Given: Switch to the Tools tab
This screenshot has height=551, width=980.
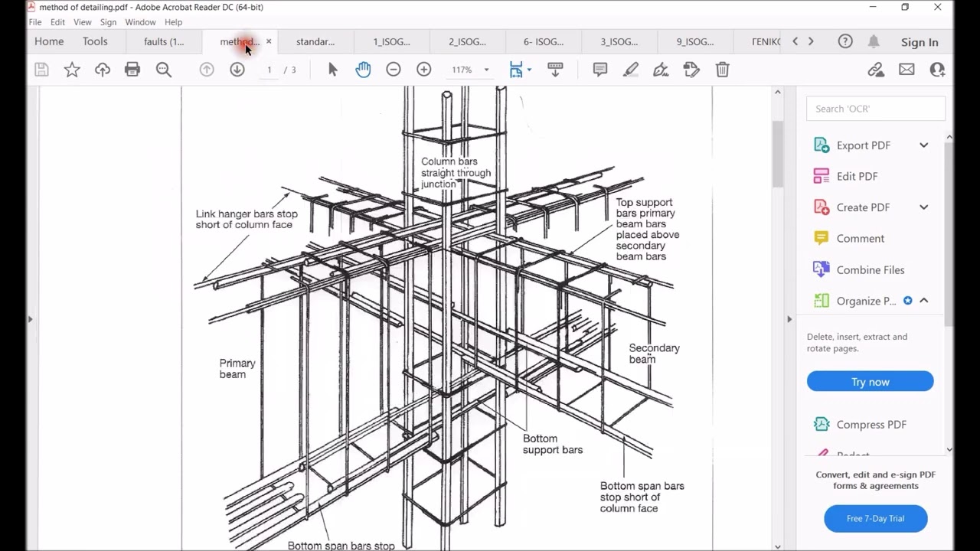Looking at the screenshot, I should pyautogui.click(x=95, y=42).
